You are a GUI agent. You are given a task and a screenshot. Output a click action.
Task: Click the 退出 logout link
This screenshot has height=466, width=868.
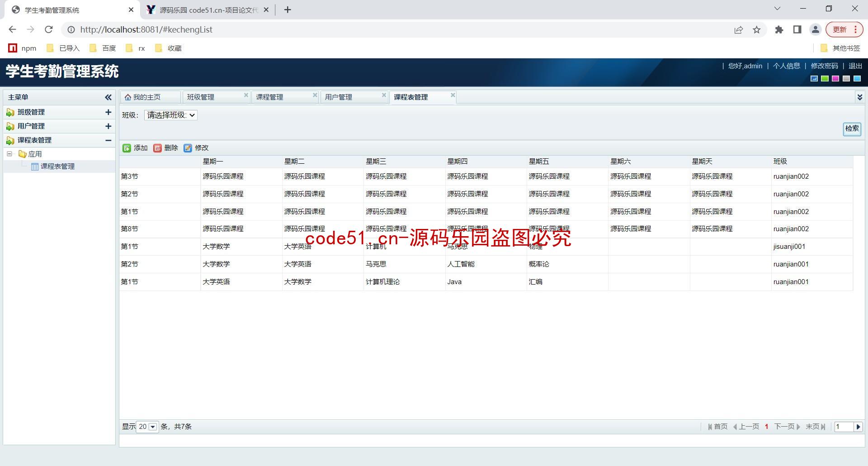(x=855, y=66)
